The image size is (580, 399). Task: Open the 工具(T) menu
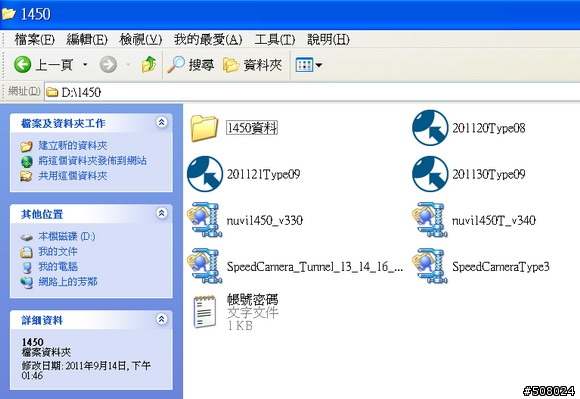click(x=275, y=39)
